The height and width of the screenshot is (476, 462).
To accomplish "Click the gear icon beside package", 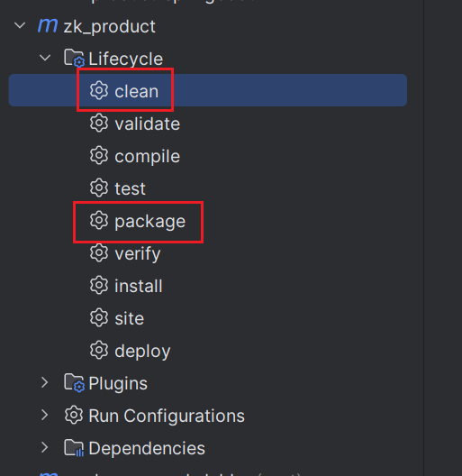I will pyautogui.click(x=99, y=220).
